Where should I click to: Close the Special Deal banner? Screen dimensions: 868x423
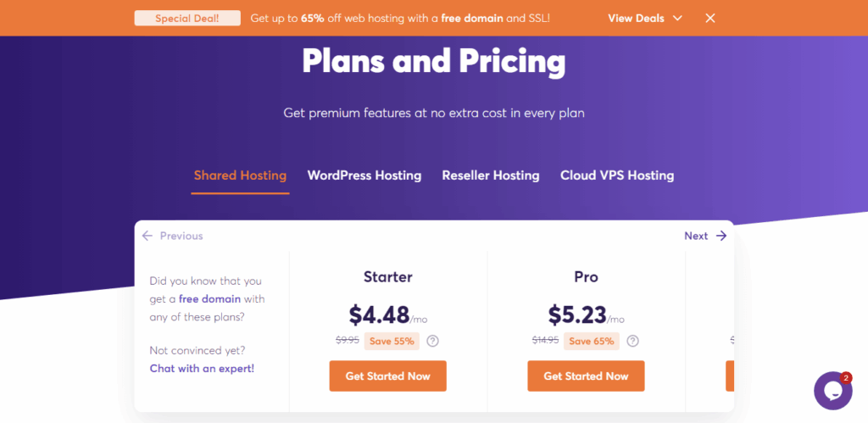coord(710,18)
